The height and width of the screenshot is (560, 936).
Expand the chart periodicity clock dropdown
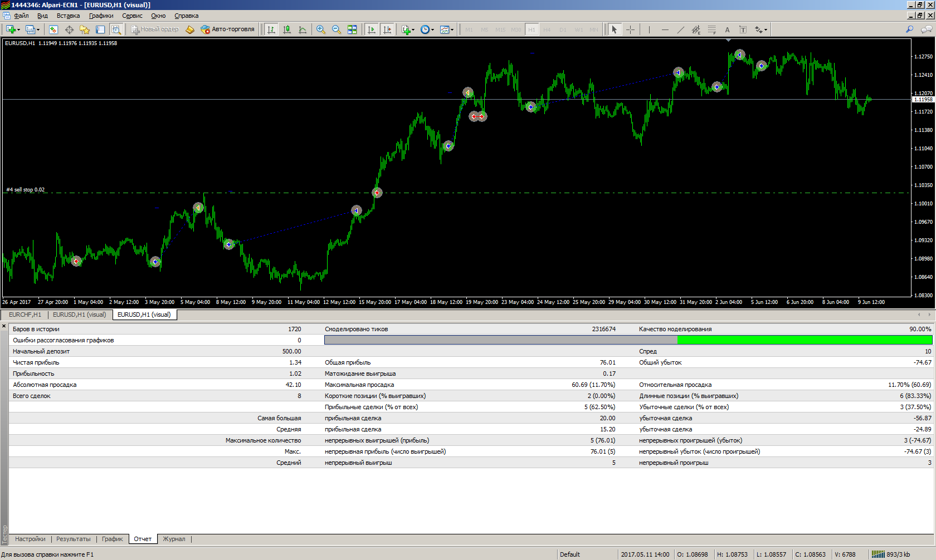(432, 30)
